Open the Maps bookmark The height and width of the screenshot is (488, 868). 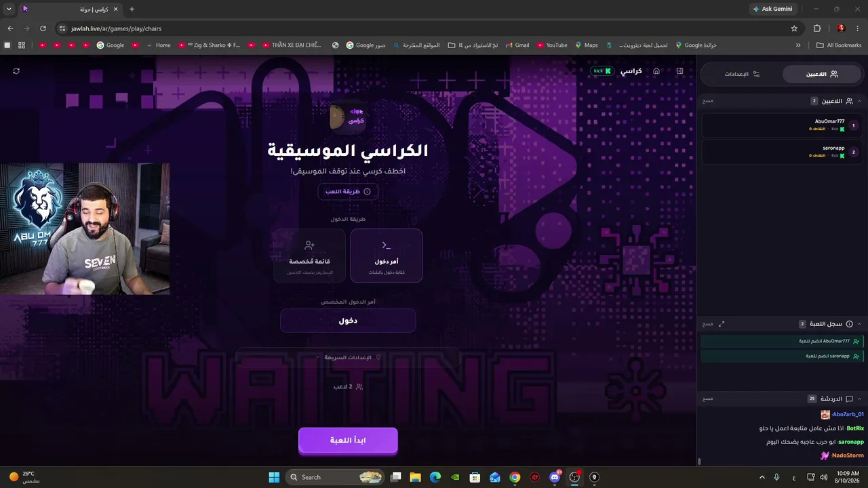(x=587, y=45)
